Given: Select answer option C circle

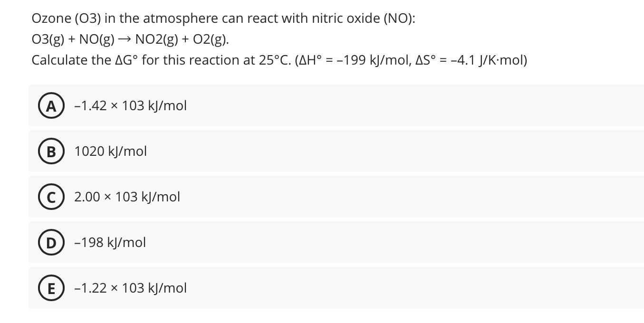Looking at the screenshot, I should [x=50, y=197].
